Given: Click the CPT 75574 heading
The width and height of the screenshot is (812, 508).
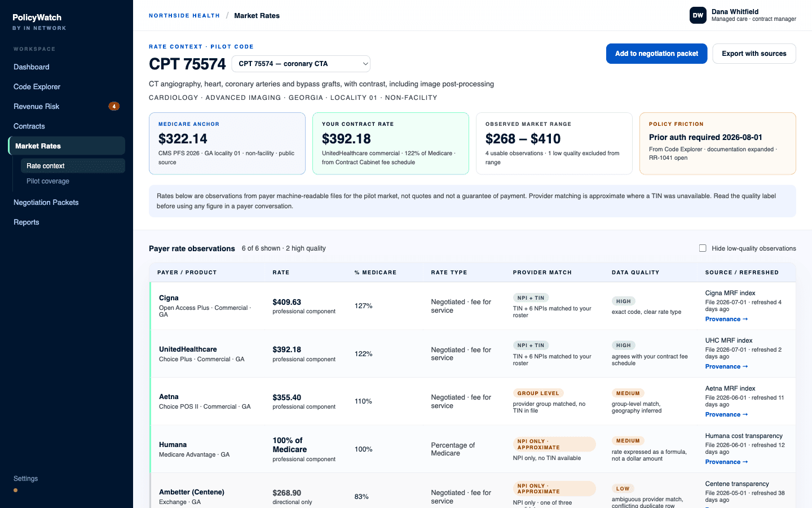Looking at the screenshot, I should click(187, 64).
